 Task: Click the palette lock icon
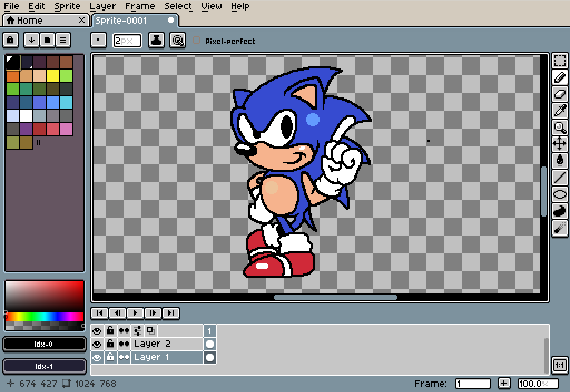click(11, 40)
